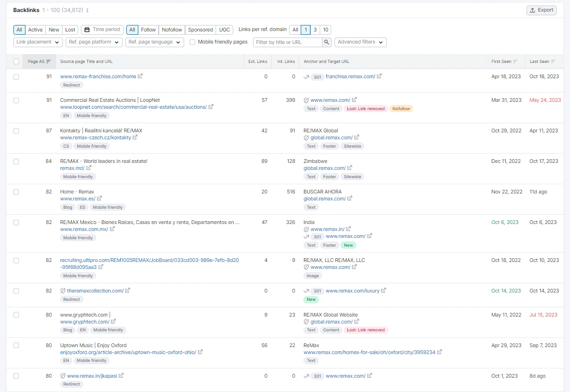Open the www.remax.com/luxury target link
Image resolution: width=570 pixels, height=392 pixels.
click(x=353, y=291)
